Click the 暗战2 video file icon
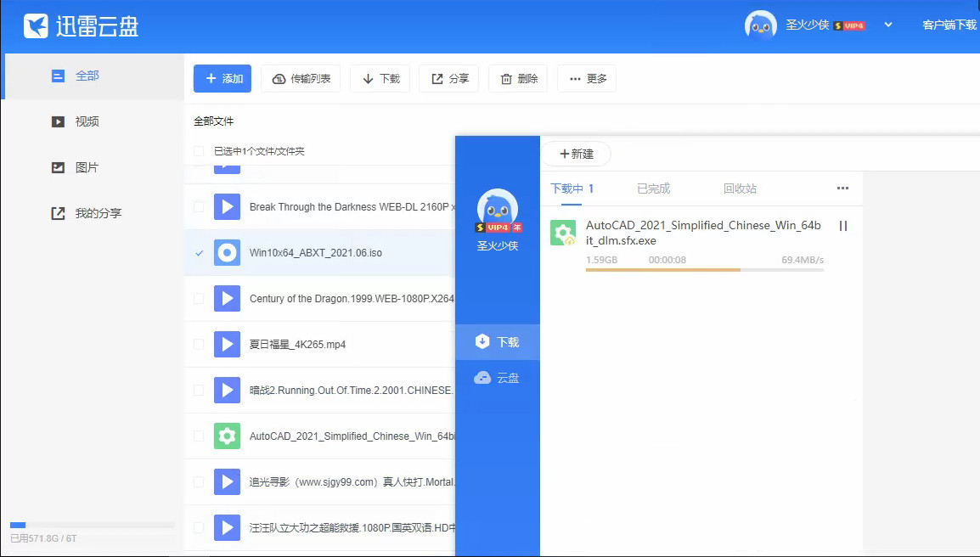Screen dimensions: 980x557 point(227,390)
